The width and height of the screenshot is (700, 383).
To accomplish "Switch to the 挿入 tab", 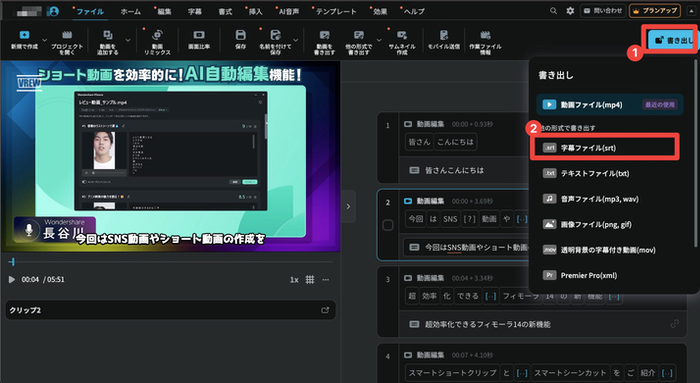I will (x=255, y=12).
